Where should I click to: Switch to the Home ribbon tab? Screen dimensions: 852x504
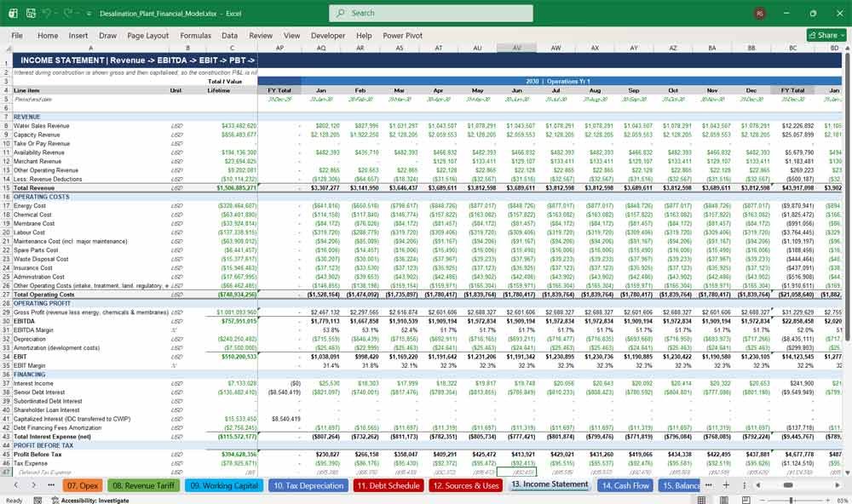tap(48, 35)
